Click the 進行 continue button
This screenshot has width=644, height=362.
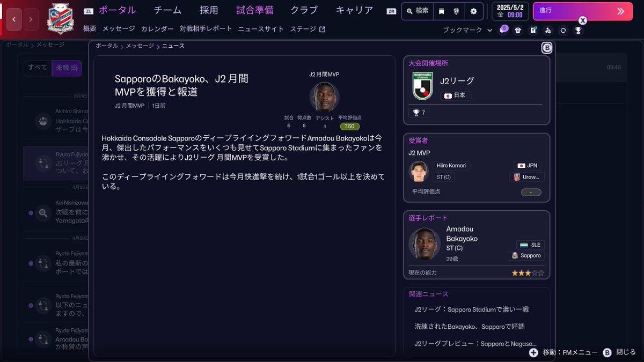(x=583, y=11)
